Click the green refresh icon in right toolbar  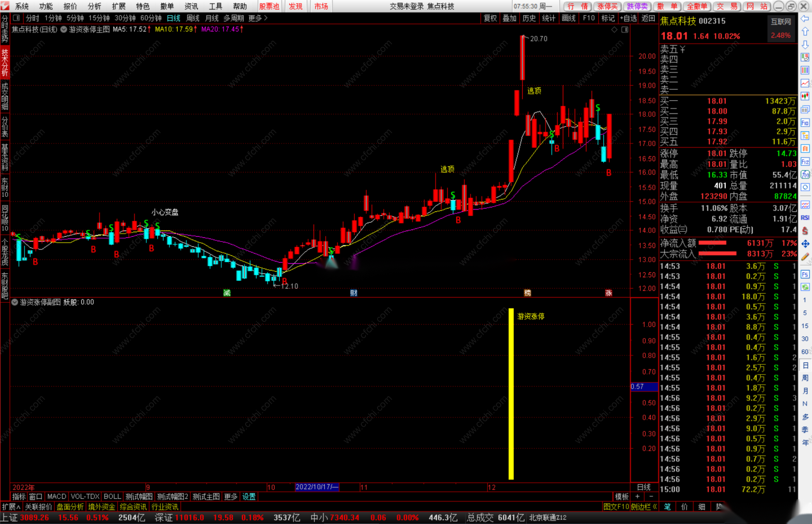[x=805, y=287]
